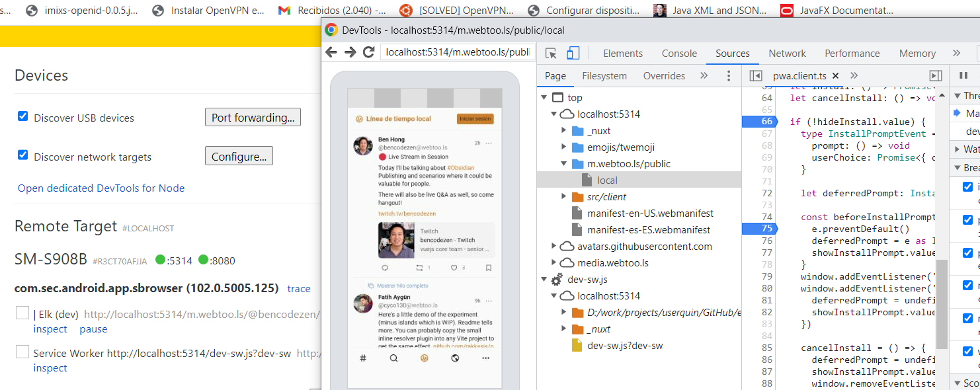Image resolution: width=980 pixels, height=390 pixels.
Task: Open the Filesystem tab in the Sources panel
Action: click(604, 75)
